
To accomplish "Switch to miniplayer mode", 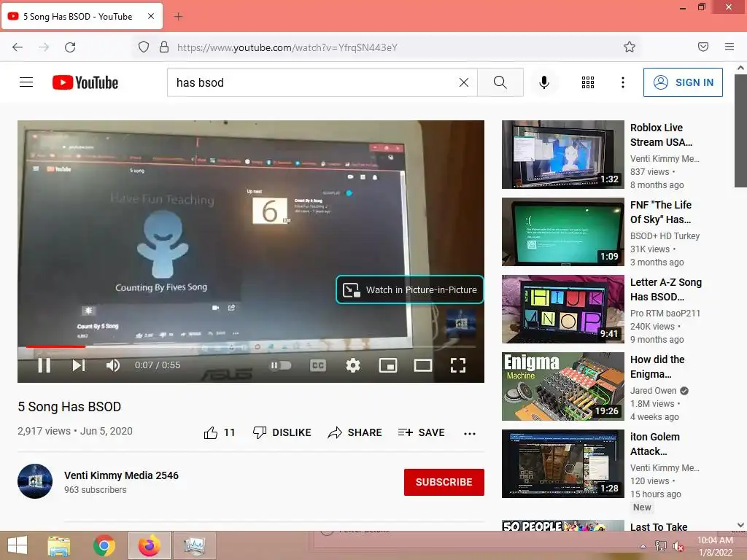I will pos(388,365).
